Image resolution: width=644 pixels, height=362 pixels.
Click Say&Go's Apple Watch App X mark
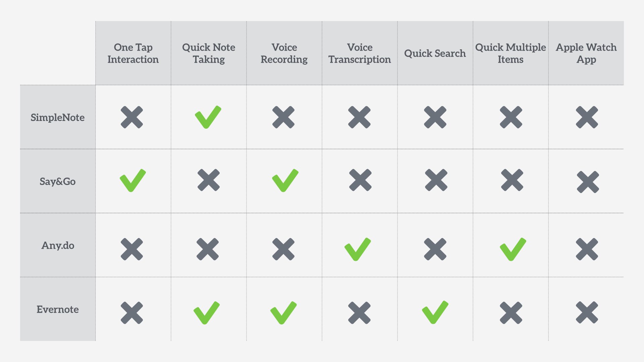point(588,182)
